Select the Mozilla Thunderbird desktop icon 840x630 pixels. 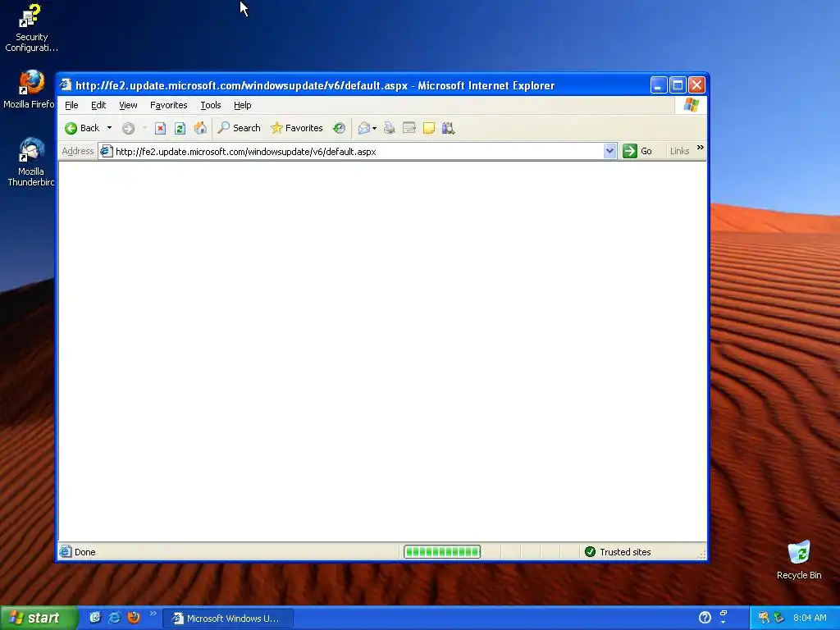click(x=30, y=162)
